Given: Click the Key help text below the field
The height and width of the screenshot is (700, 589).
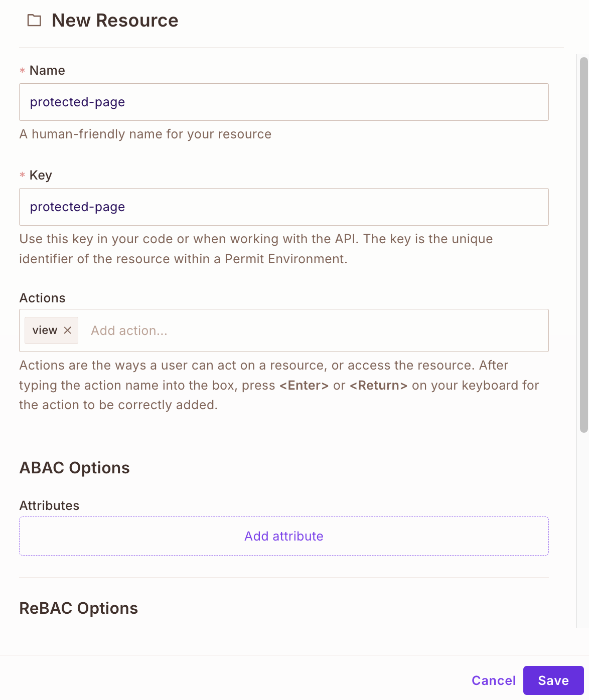Looking at the screenshot, I should [256, 249].
